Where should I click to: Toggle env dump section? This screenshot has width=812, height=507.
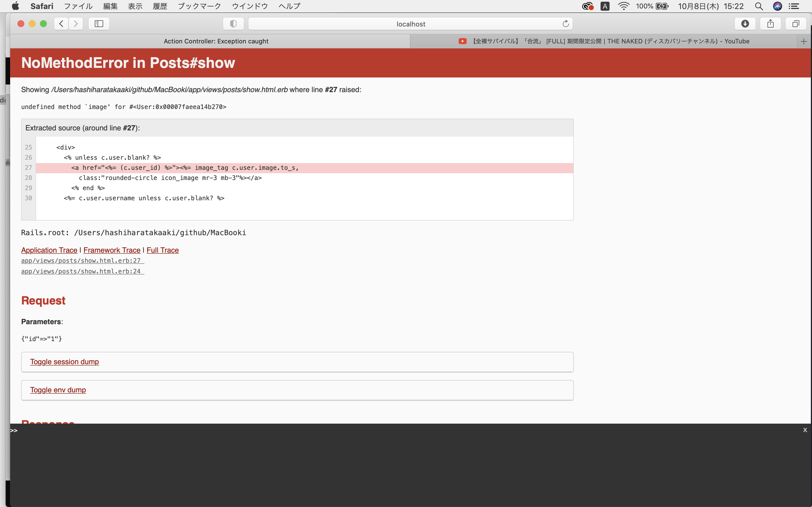[x=58, y=390]
